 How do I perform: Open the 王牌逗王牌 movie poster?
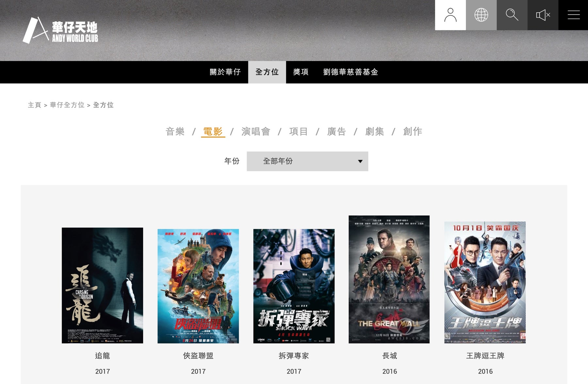pos(485,282)
